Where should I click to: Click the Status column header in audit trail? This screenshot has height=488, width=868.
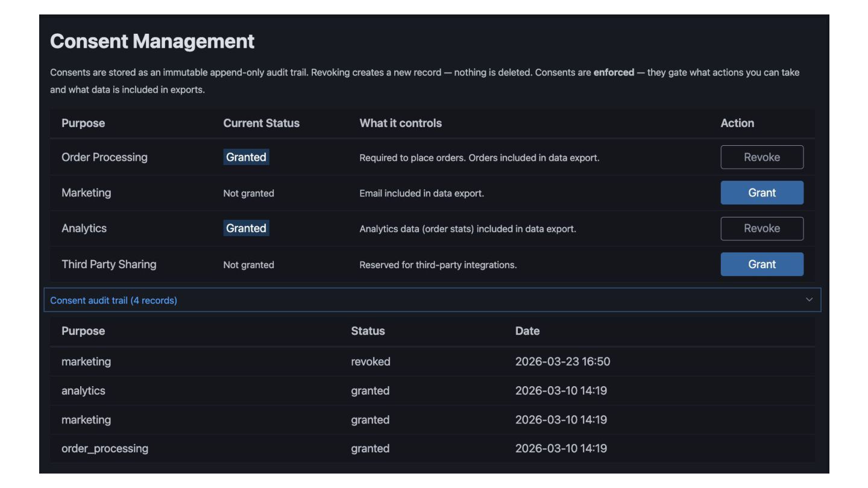click(368, 331)
